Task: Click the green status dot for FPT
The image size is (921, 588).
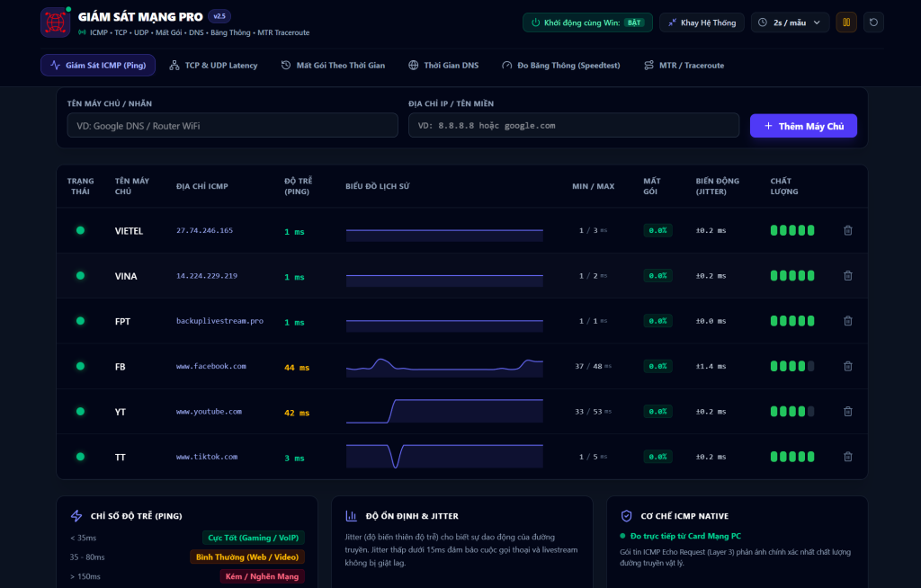Action: pos(80,321)
